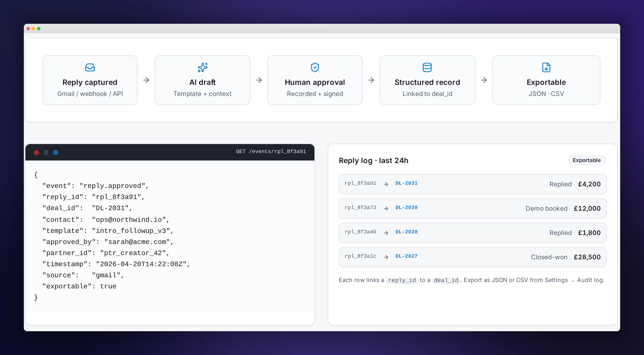Screen dimensions: 644x355
Task: Click the arrow icon in the rpl_8f3a72 row
Action: [386, 209]
